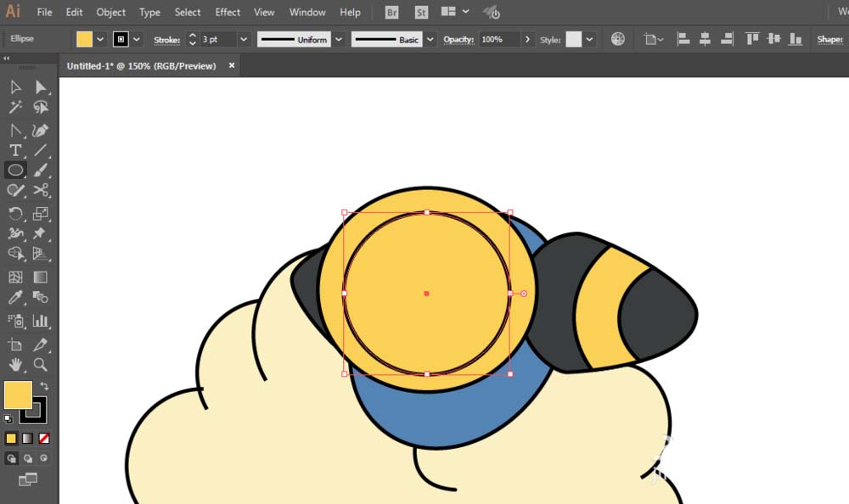Open the Help menu
The image size is (849, 504).
[x=350, y=12]
